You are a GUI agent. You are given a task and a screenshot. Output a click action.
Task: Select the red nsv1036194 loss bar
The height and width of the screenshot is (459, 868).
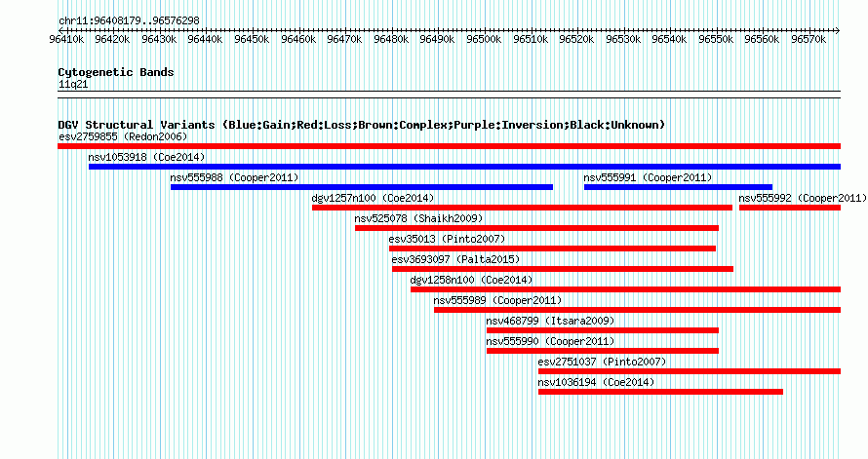point(660,392)
